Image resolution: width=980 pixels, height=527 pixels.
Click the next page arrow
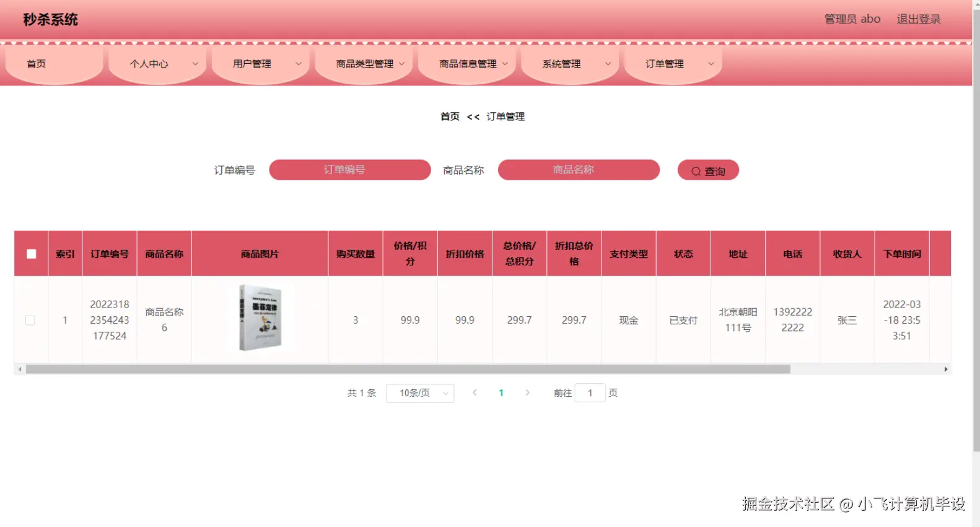point(527,393)
